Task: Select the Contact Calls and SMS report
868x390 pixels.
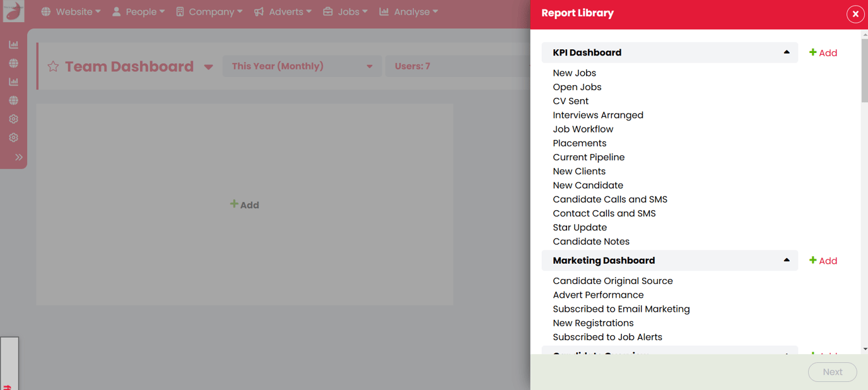Action: 604,213
